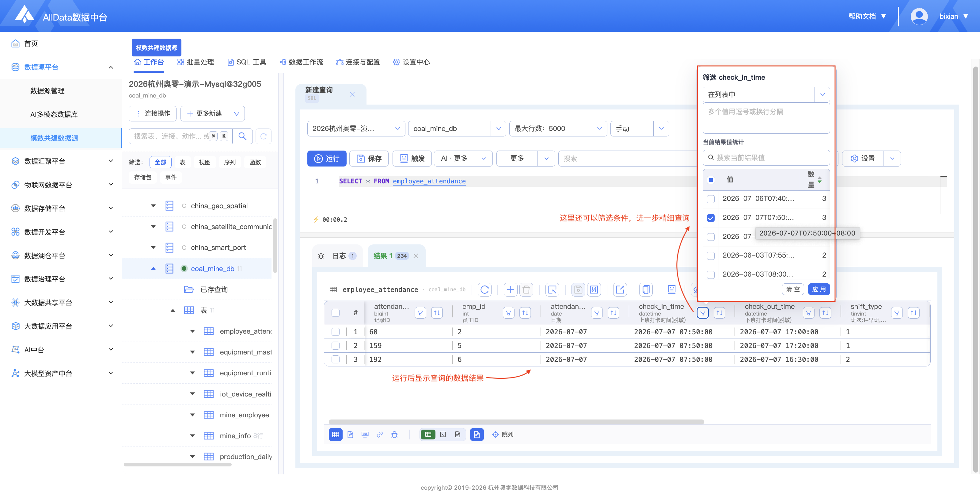Click the 运行 run button

point(327,159)
